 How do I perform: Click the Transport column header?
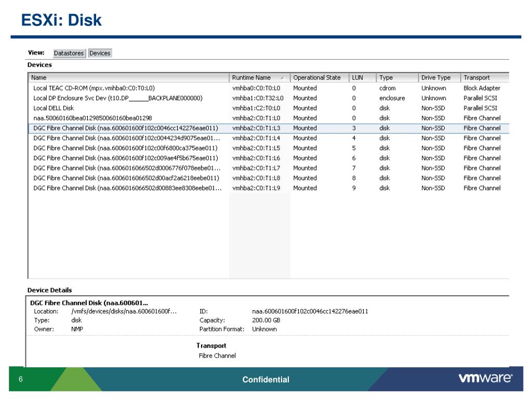[x=485, y=78]
